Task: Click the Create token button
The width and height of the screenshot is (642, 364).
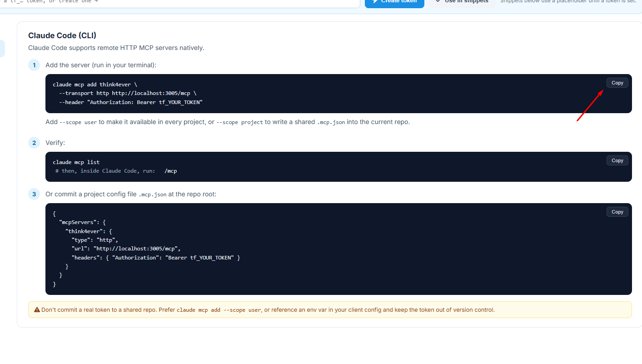Action: (394, 2)
